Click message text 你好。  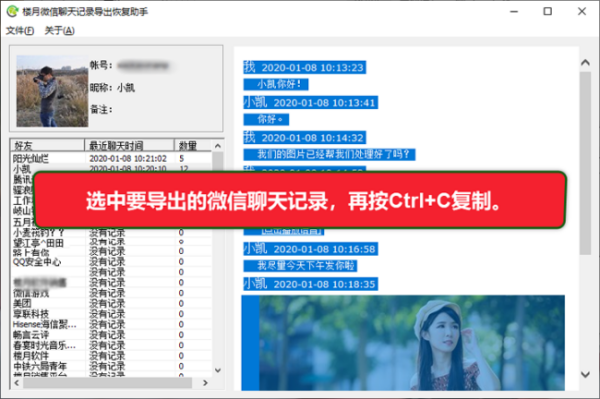tap(266, 119)
